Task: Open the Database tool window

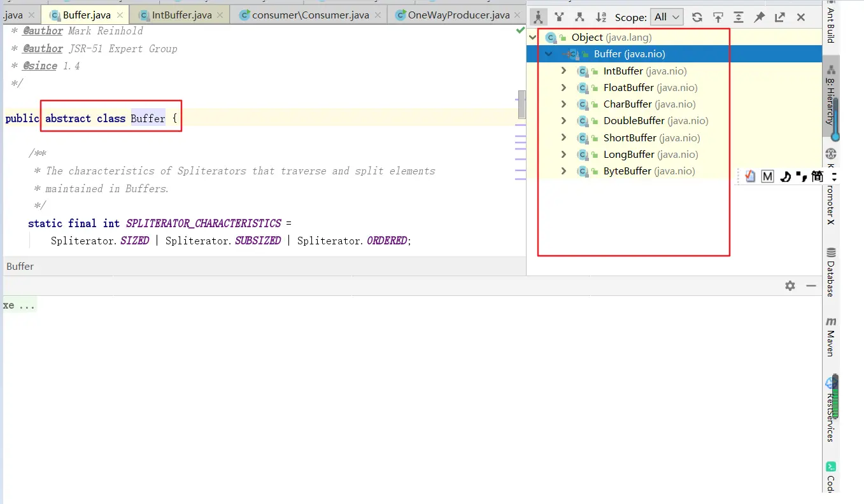Action: click(x=830, y=272)
